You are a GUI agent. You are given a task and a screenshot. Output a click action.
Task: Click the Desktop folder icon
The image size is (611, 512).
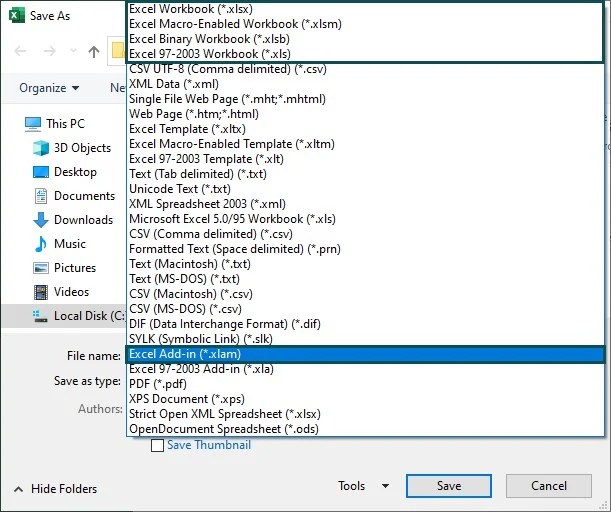pos(41,172)
